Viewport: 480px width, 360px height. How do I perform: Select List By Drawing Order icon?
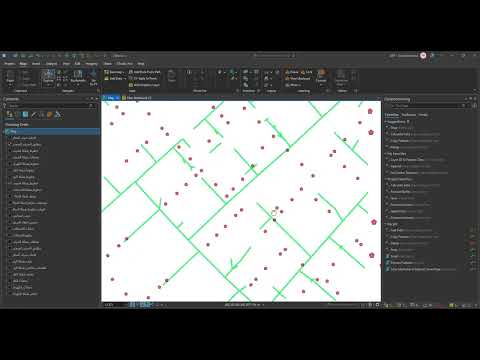pyautogui.click(x=9, y=115)
